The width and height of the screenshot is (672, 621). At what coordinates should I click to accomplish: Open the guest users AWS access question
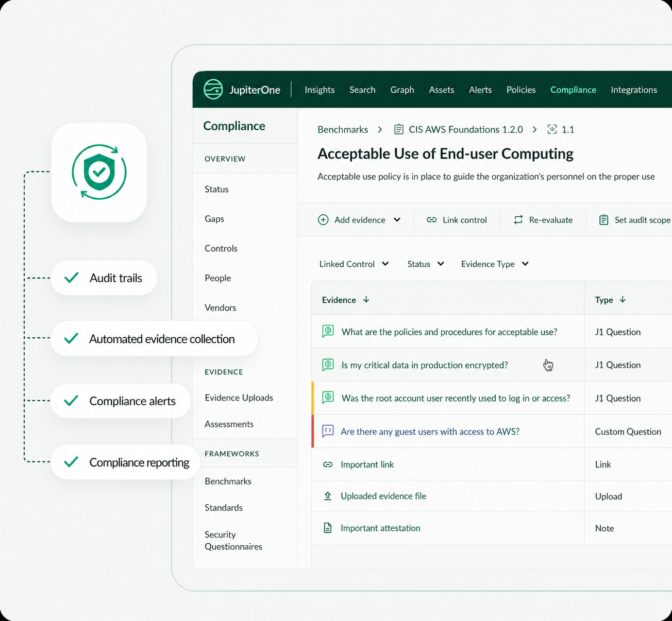[x=430, y=432]
